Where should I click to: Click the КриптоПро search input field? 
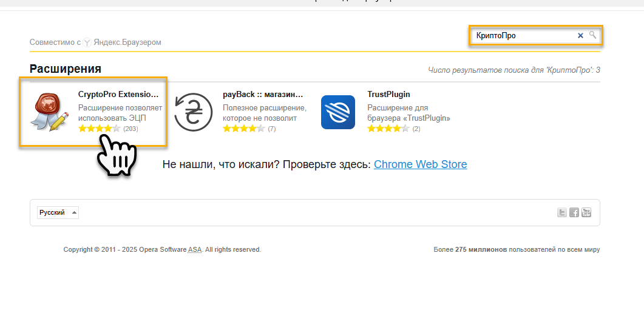(522, 36)
